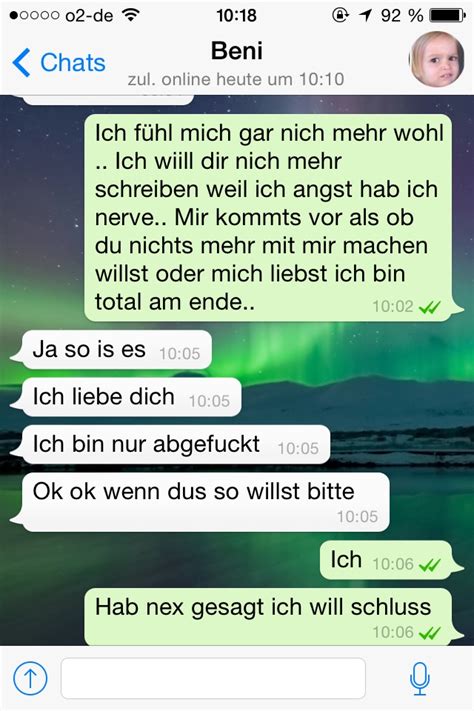The image size is (474, 711).
Task: Go back to Chats list
Action: coord(59,62)
